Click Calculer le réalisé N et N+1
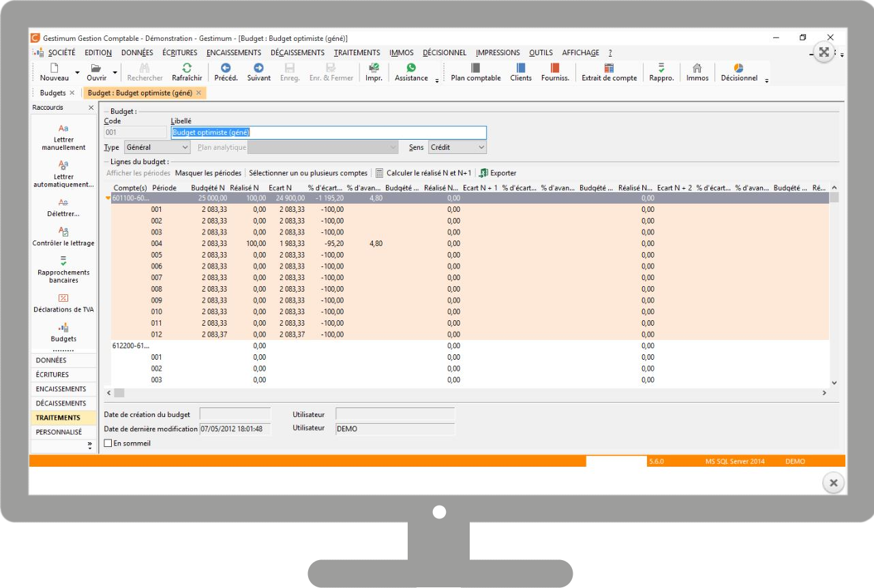 [423, 173]
